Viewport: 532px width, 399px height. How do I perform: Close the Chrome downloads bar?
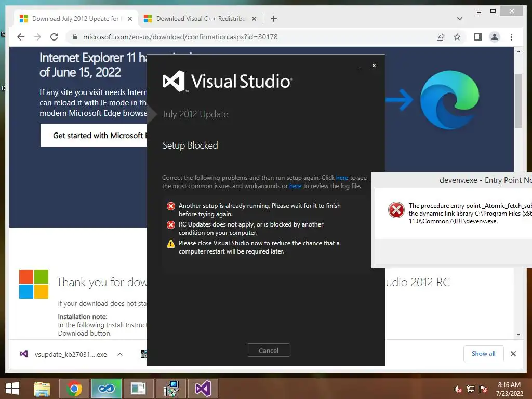click(513, 354)
